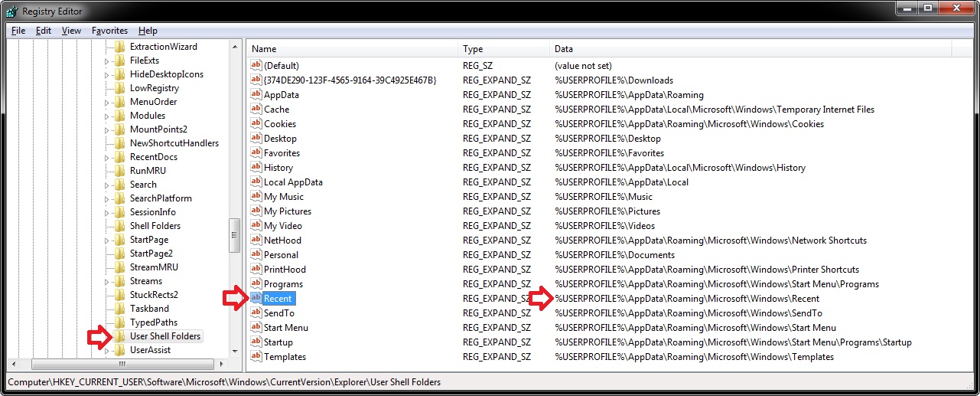This screenshot has height=396, width=980.
Task: Click the tree pane vertical scrollbar thumb
Action: click(x=235, y=236)
